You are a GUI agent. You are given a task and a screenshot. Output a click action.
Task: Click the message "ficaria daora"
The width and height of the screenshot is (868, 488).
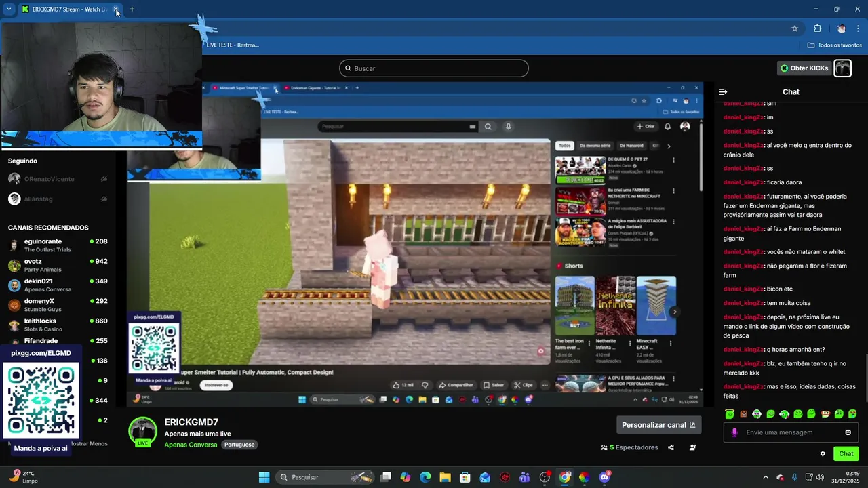click(x=784, y=182)
